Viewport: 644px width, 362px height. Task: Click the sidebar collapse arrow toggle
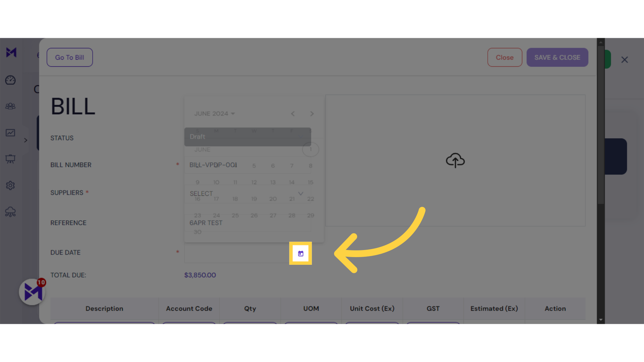point(25,140)
